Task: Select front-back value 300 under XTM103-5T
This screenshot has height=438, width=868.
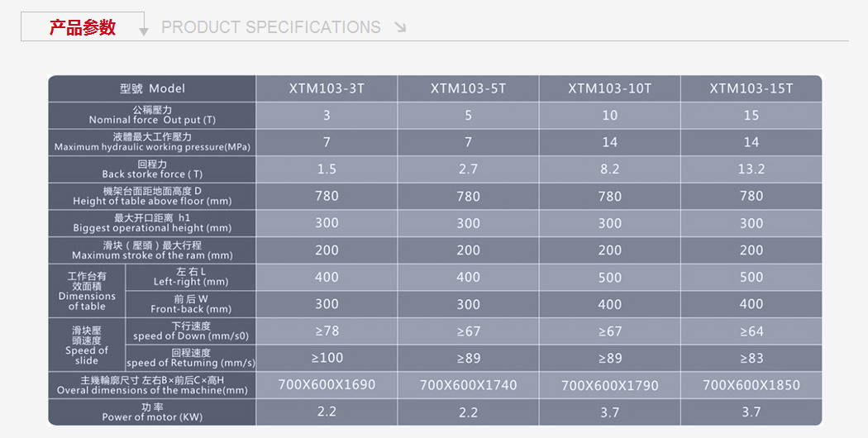Action: (x=469, y=304)
